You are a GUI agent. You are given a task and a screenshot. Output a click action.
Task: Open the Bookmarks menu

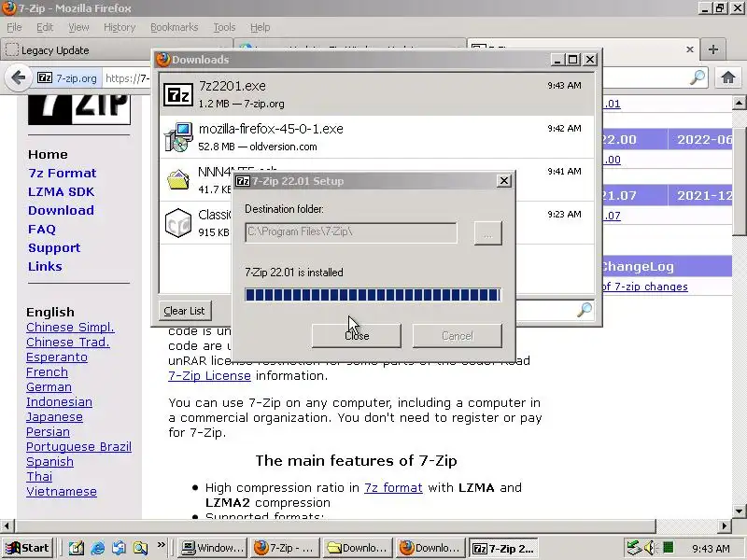point(175,27)
